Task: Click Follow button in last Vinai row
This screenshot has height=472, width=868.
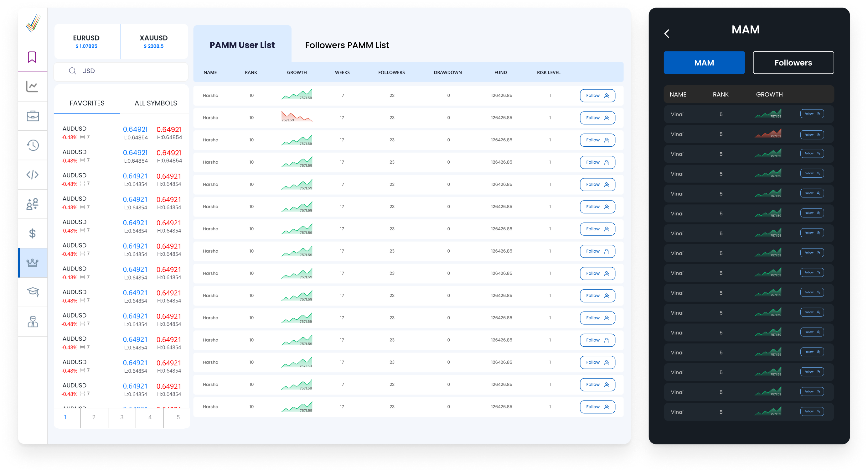Action: tap(812, 412)
